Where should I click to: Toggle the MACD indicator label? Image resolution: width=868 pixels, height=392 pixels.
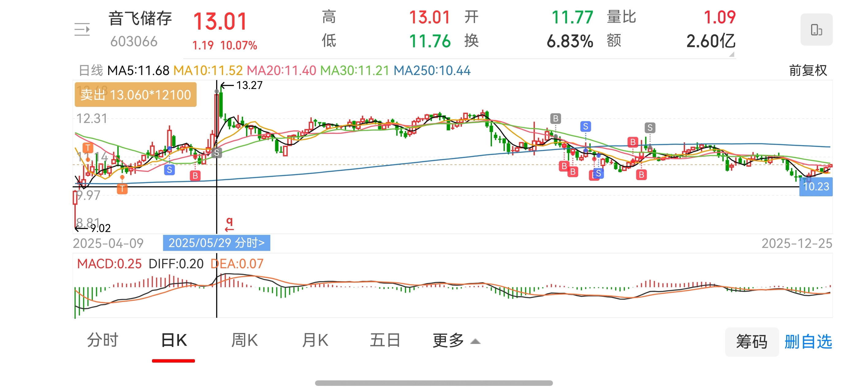pos(109,264)
